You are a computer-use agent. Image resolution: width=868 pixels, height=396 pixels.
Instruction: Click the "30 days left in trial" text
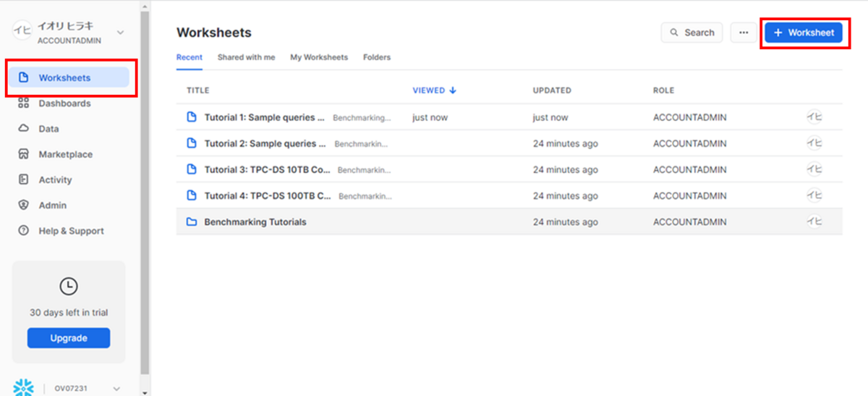click(69, 313)
